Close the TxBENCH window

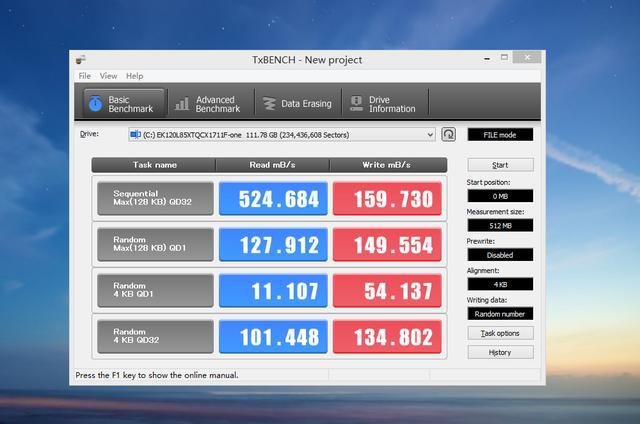(527, 57)
